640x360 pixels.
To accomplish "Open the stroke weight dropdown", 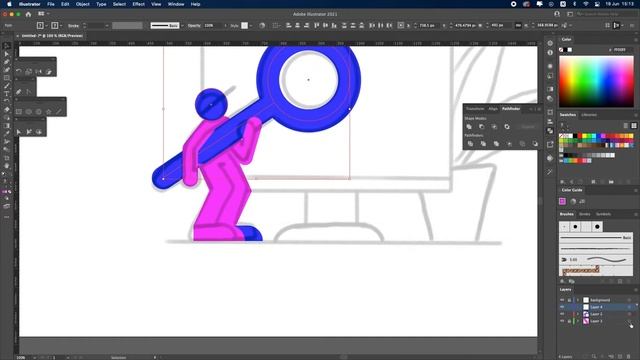I will 107,25.
